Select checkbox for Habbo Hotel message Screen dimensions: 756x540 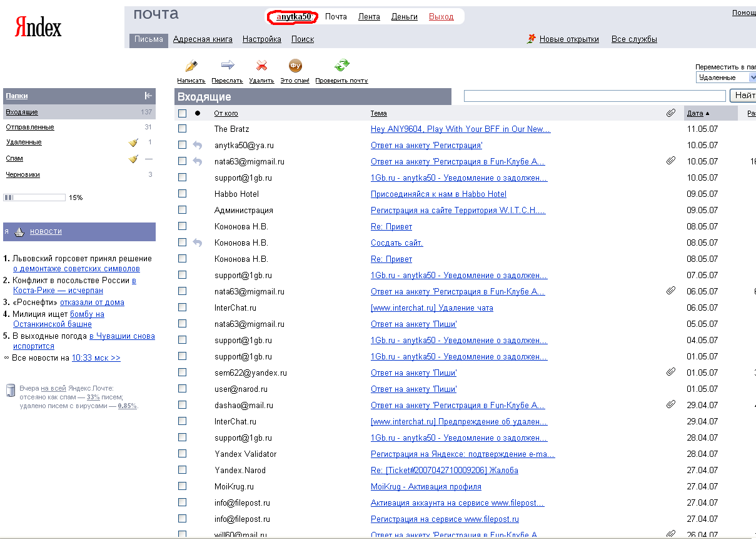pyautogui.click(x=182, y=194)
